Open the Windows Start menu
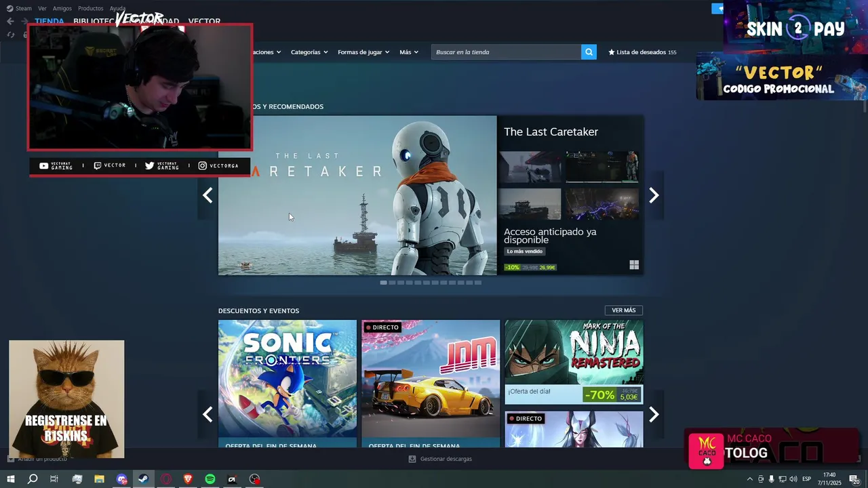Screen dimensions: 868x488 tap(10, 479)
